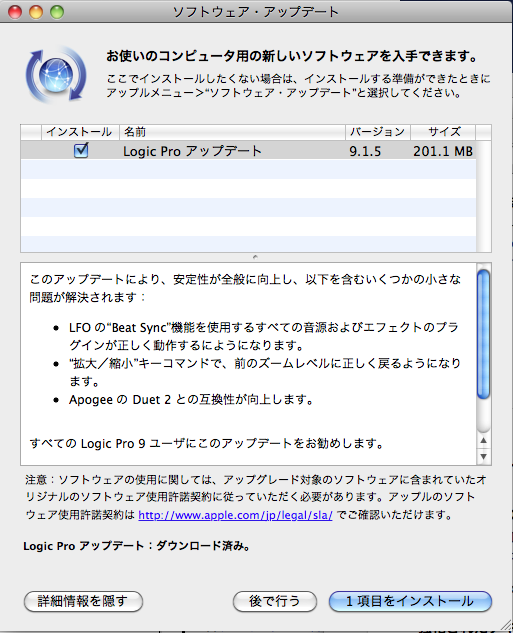Uncheck the Logic Pro update install checkbox
This screenshot has height=633, width=513.
81,151
